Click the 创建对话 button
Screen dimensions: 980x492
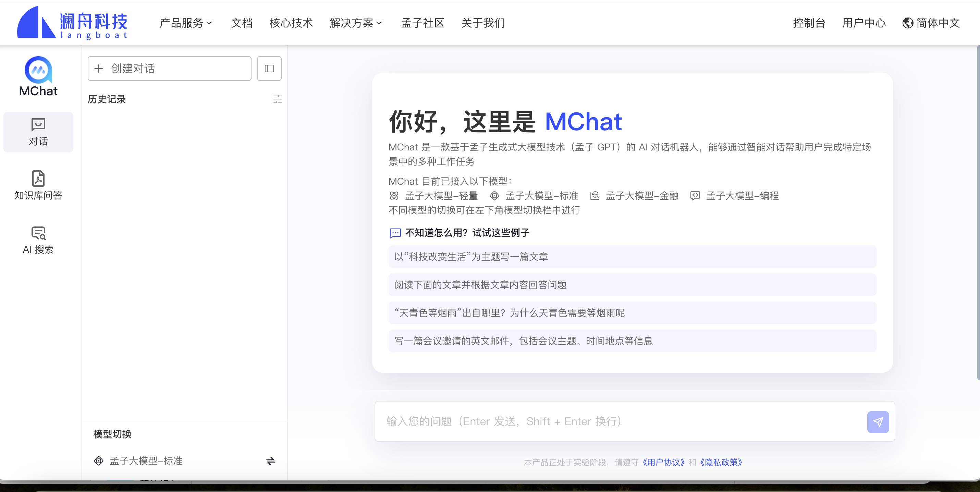tap(169, 69)
